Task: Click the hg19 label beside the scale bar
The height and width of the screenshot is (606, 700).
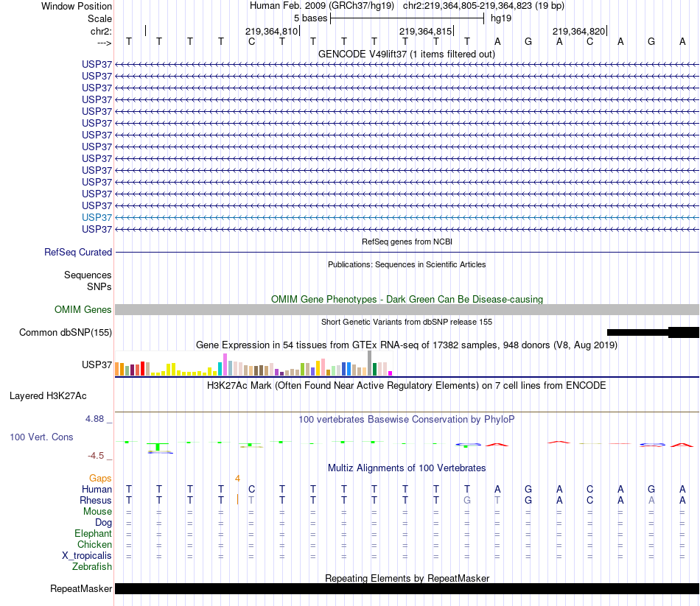Action: pyautogui.click(x=501, y=18)
